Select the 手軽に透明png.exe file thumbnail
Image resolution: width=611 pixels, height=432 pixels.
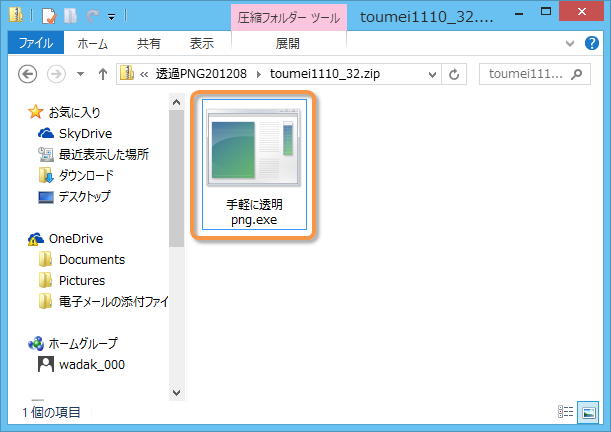point(253,165)
